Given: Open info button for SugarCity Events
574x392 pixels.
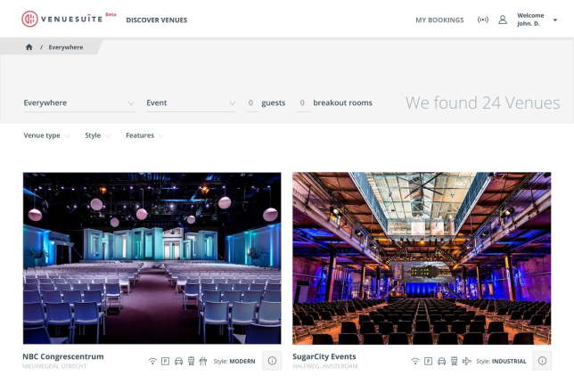Looking at the screenshot, I should tap(542, 361).
